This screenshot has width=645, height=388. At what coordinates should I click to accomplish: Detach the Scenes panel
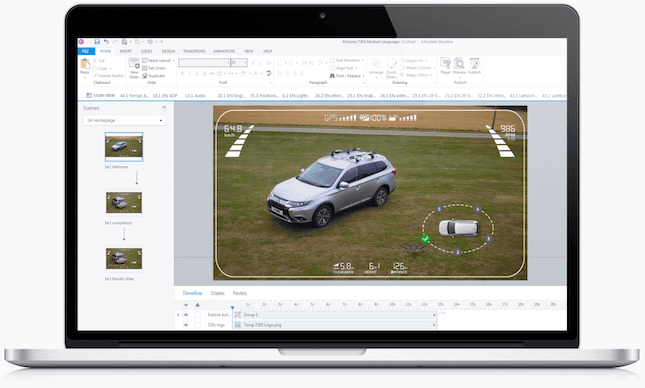click(164, 108)
